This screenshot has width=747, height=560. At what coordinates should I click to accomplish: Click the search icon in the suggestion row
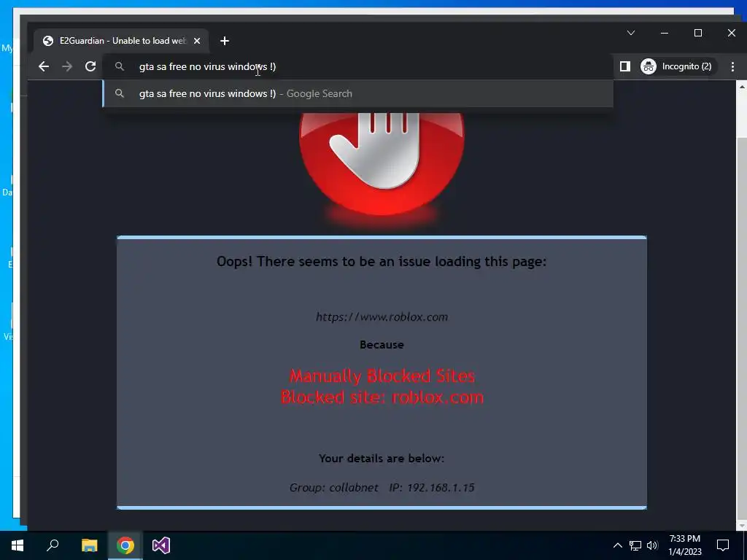pyautogui.click(x=120, y=93)
